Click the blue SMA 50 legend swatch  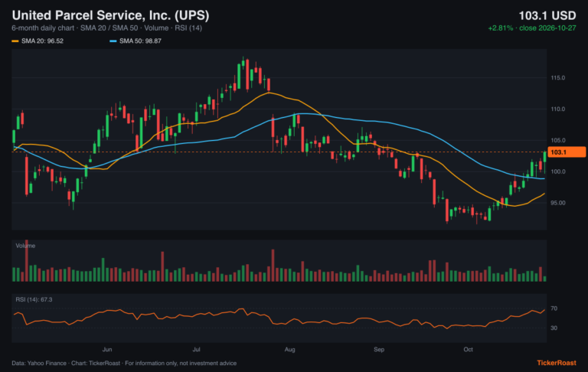pos(113,41)
